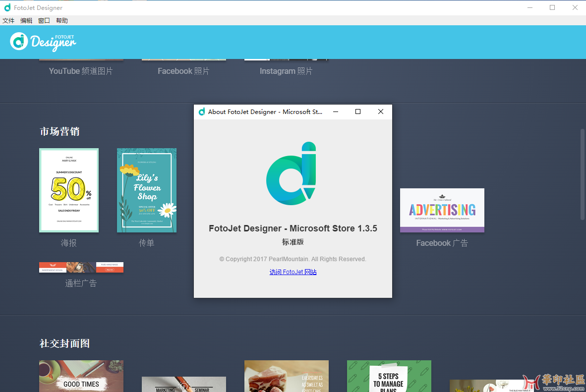586x392 pixels.
Task: Open the GOOD TIMES cover template
Action: point(81,376)
